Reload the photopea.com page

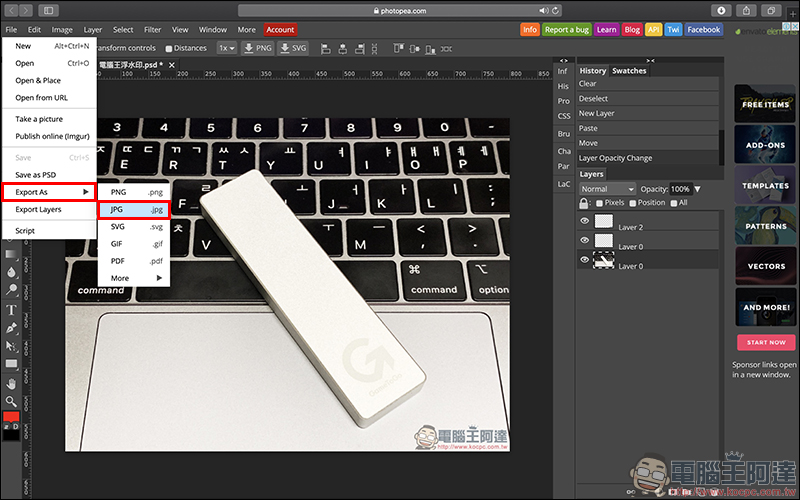coord(556,10)
